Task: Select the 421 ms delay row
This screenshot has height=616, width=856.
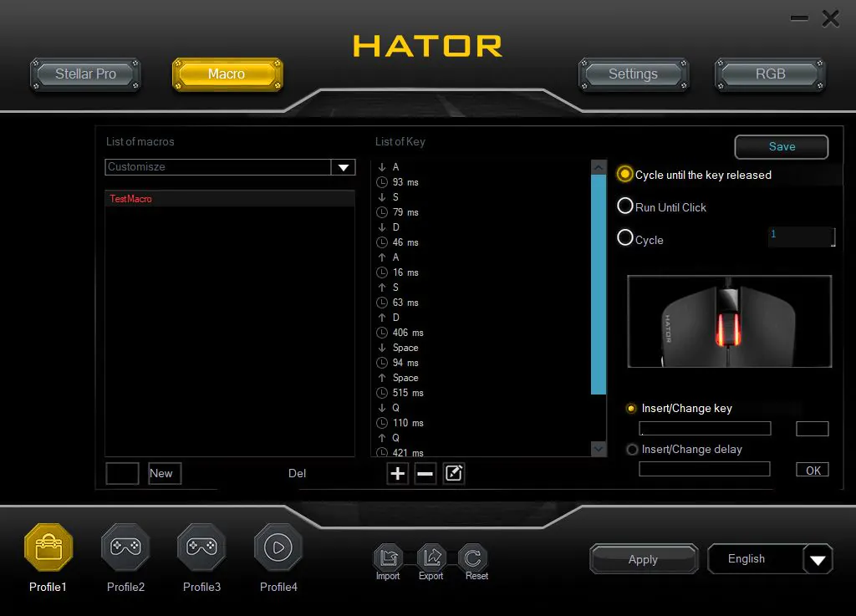Action: click(x=482, y=452)
